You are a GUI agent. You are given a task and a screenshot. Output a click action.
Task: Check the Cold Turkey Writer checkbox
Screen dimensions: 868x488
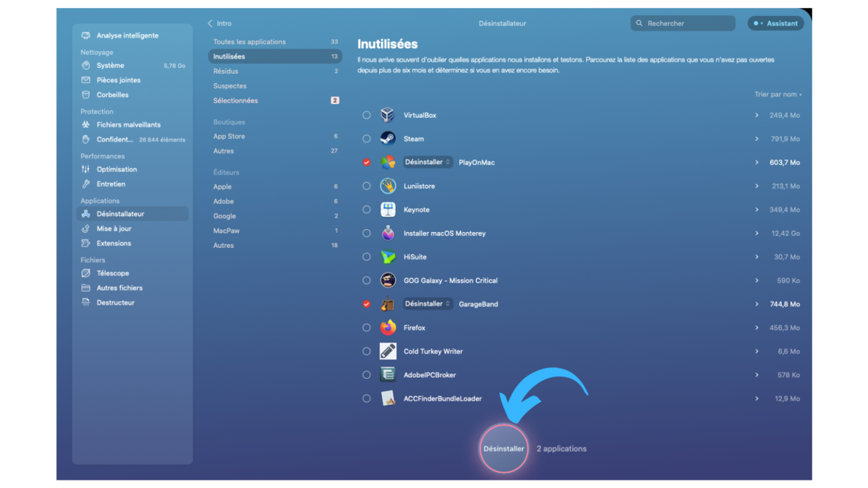367,351
